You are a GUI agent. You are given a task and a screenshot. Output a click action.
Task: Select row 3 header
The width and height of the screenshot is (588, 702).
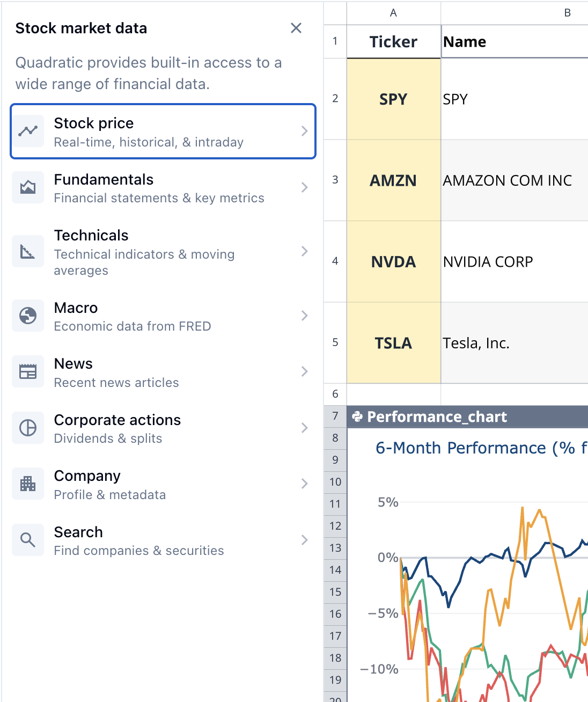click(x=335, y=180)
